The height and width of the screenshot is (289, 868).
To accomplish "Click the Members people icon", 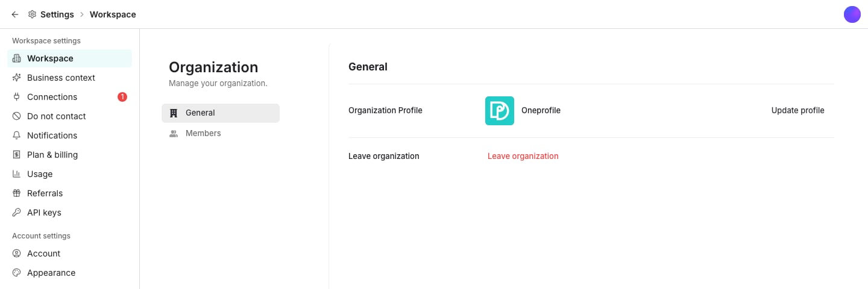I will (x=174, y=133).
